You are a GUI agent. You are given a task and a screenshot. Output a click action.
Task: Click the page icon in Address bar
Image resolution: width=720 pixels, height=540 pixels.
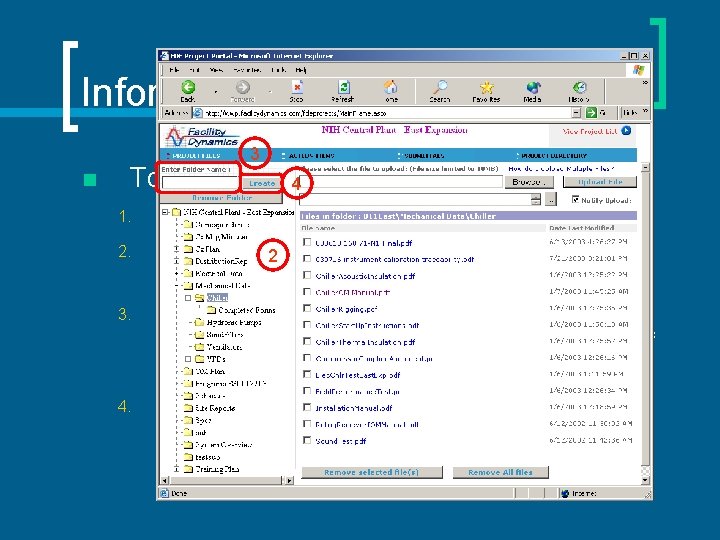click(197, 113)
